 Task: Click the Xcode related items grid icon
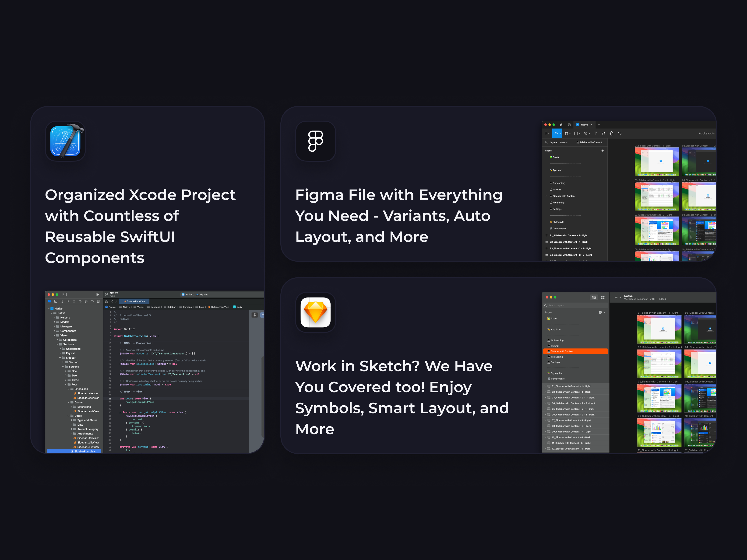click(107, 301)
